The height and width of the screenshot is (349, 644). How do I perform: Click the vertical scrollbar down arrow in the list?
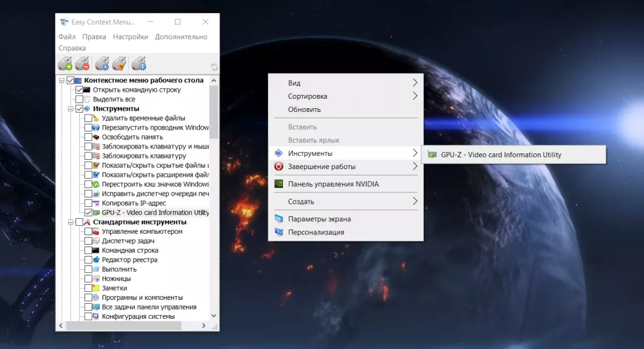pyautogui.click(x=214, y=316)
